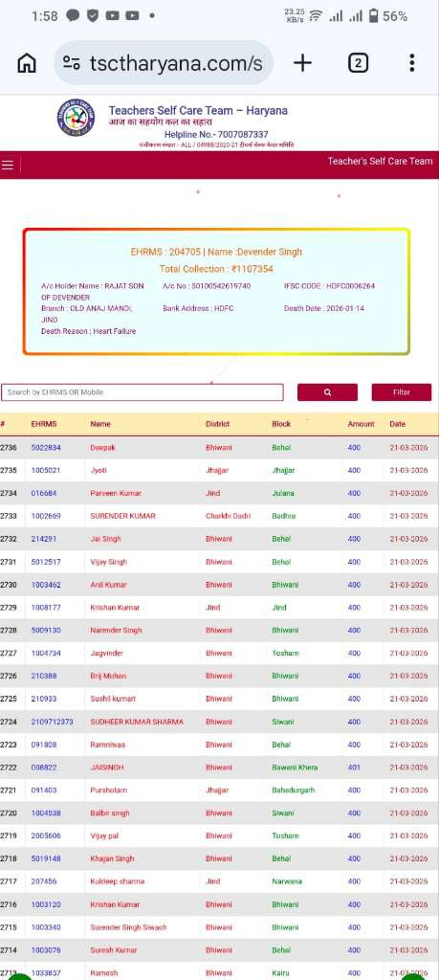Select the name Purshotam
The width and height of the screenshot is (439, 980).
(x=108, y=791)
